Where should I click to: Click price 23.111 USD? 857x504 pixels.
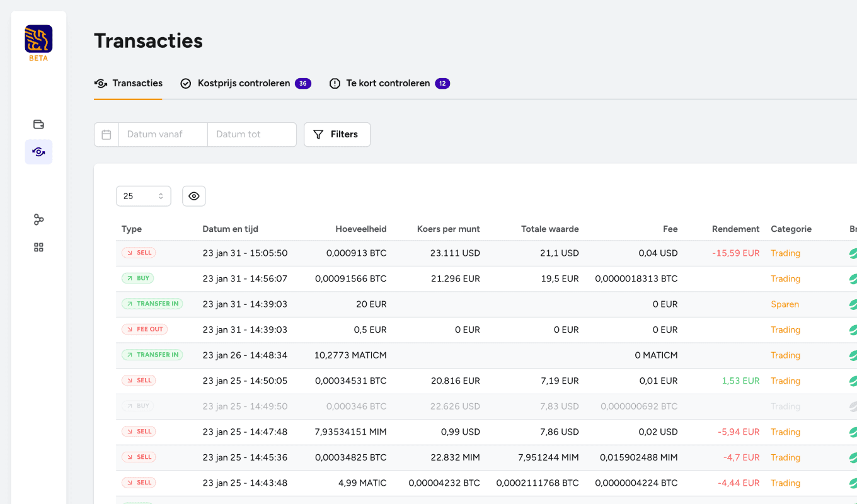455,253
